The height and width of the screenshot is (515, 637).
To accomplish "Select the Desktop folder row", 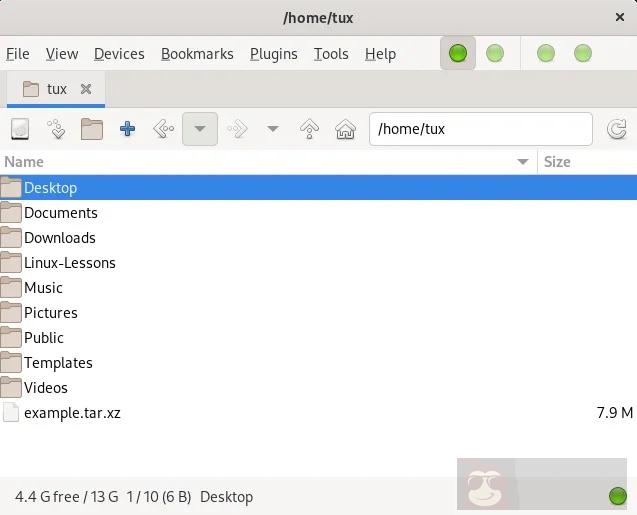I will coord(318,188).
